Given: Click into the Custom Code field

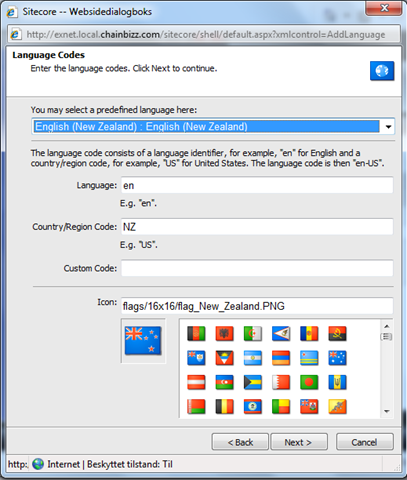Looking at the screenshot, I should (x=257, y=268).
